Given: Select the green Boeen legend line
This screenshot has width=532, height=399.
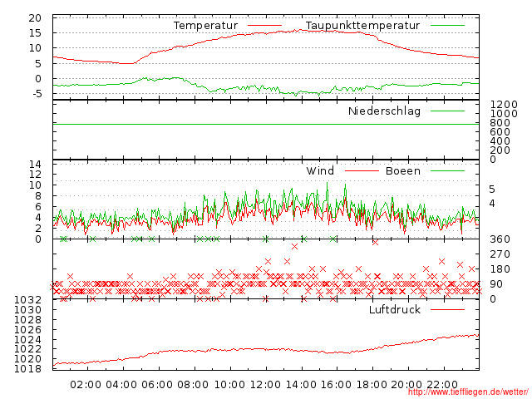Looking at the screenshot, I should [x=447, y=171].
